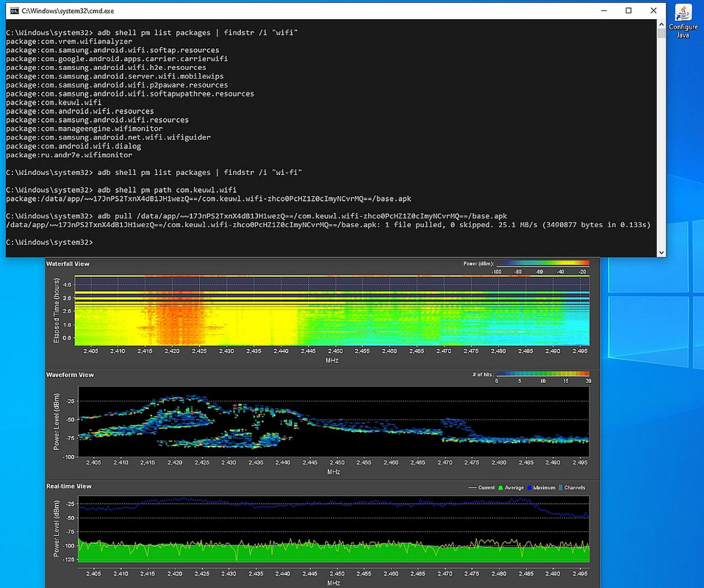
Task: Click the '1 file pulled' result line
Action: coord(328,225)
